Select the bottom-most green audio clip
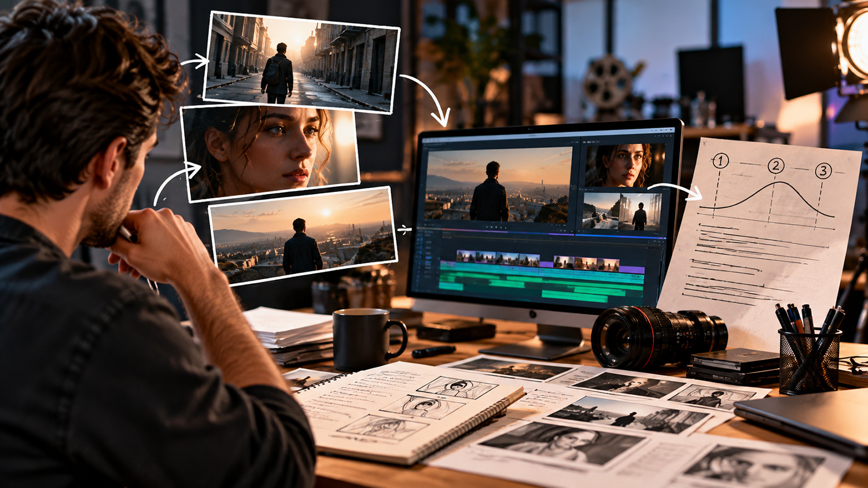Image resolution: width=868 pixels, height=488 pixels. pos(575,297)
